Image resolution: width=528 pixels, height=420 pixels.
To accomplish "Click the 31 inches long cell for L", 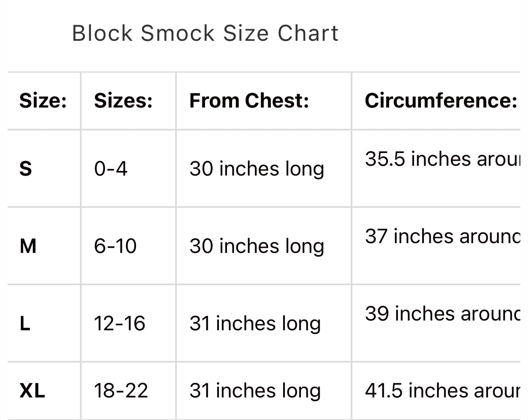I will click(x=255, y=324).
